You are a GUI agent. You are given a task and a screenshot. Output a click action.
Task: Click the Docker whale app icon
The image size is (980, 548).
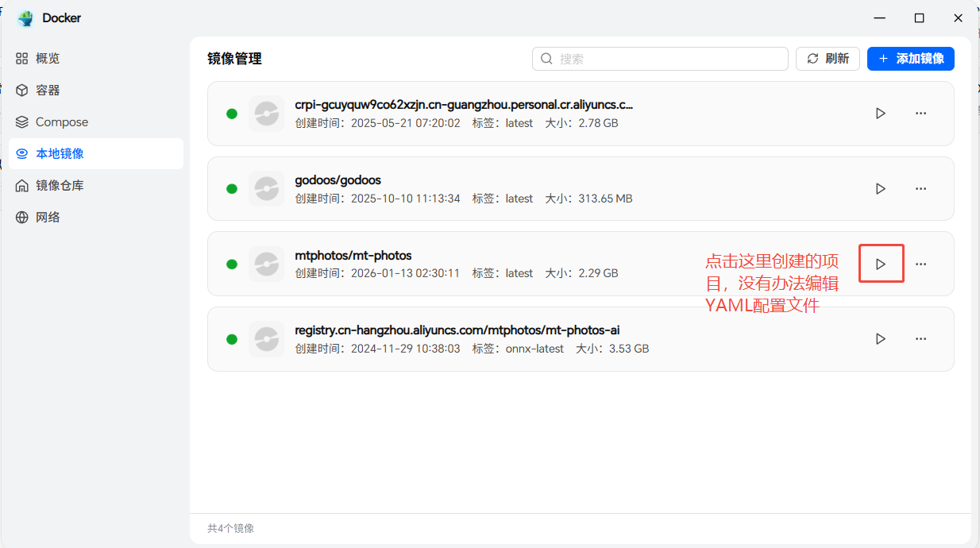[x=25, y=18]
